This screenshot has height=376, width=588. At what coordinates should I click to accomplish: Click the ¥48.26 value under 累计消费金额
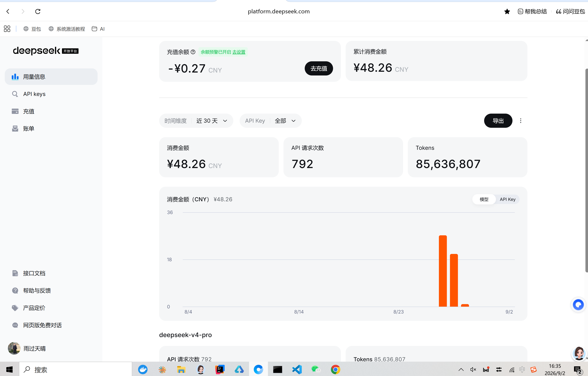pos(373,68)
